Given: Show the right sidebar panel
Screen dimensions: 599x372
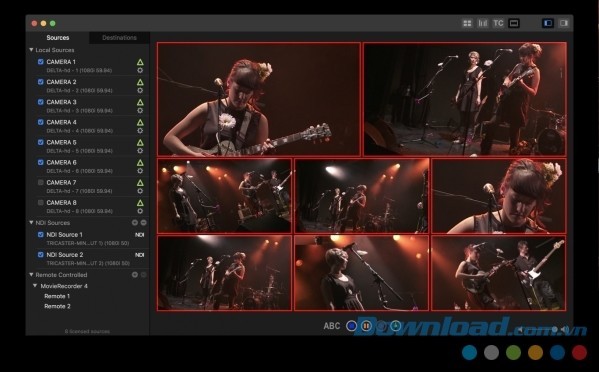Looking at the screenshot, I should pos(563,23).
